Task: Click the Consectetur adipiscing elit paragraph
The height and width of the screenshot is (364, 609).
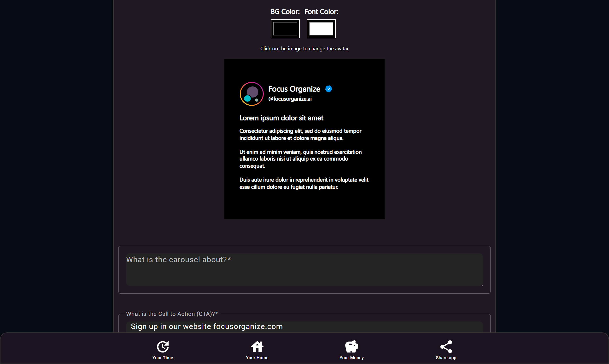Action: [300, 134]
